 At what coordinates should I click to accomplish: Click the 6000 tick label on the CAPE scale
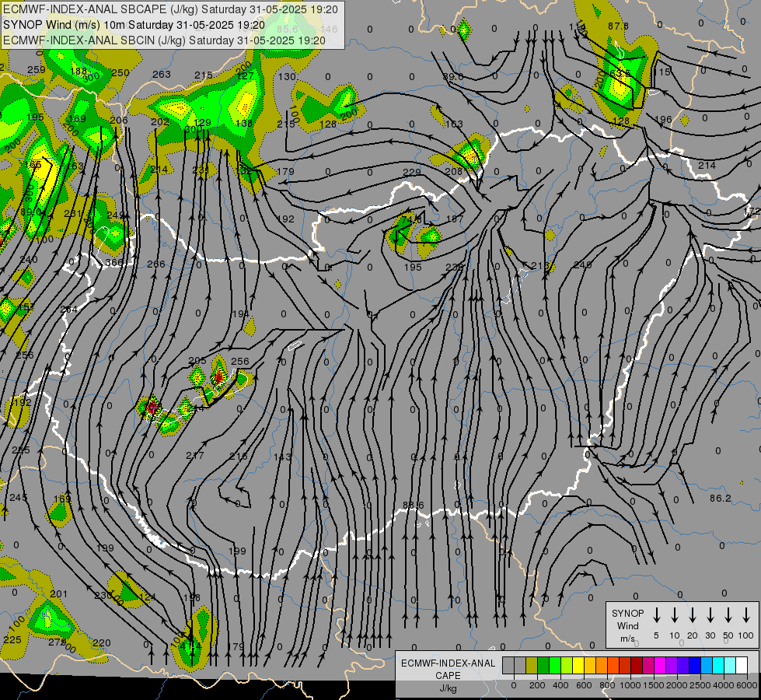point(748,685)
